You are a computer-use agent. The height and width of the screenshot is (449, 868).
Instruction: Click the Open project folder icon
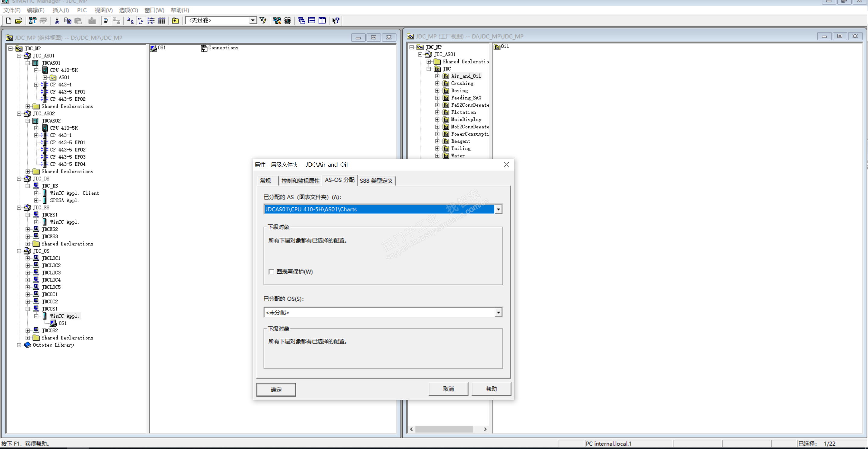(x=19, y=20)
